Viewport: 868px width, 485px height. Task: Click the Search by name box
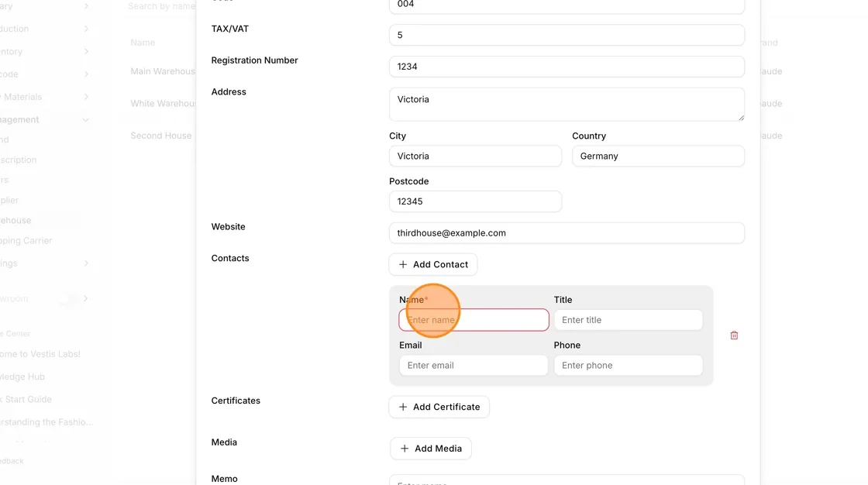(160, 7)
